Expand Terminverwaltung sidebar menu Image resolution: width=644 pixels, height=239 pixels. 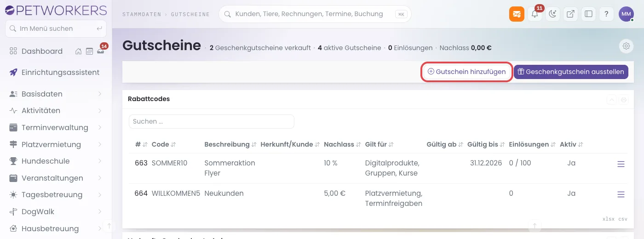(56, 127)
